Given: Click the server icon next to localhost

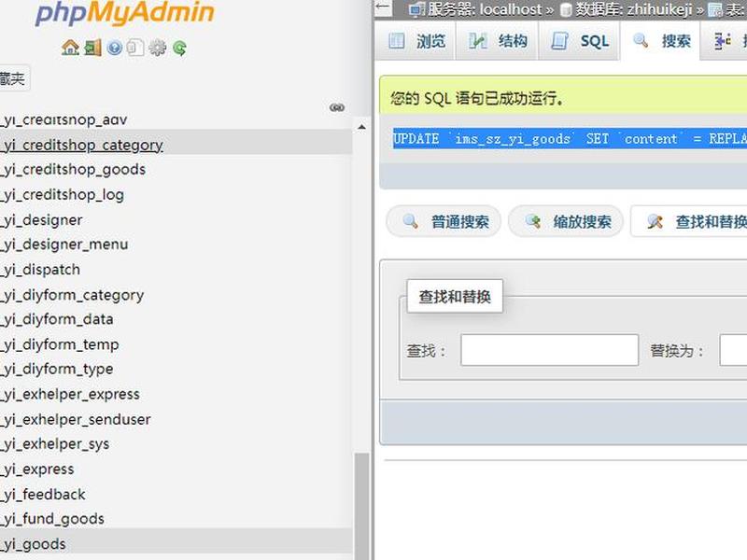Looking at the screenshot, I should [x=417, y=9].
